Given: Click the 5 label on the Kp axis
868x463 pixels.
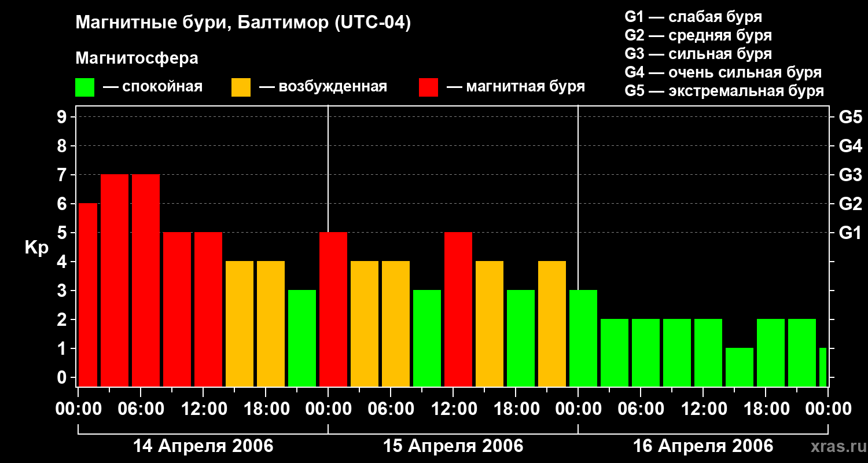Looking at the screenshot, I should pyautogui.click(x=63, y=233).
